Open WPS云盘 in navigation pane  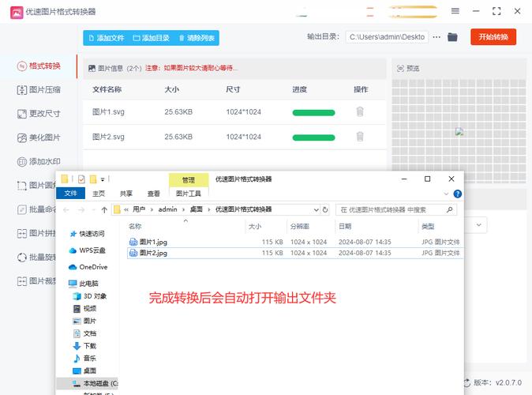tap(87, 250)
